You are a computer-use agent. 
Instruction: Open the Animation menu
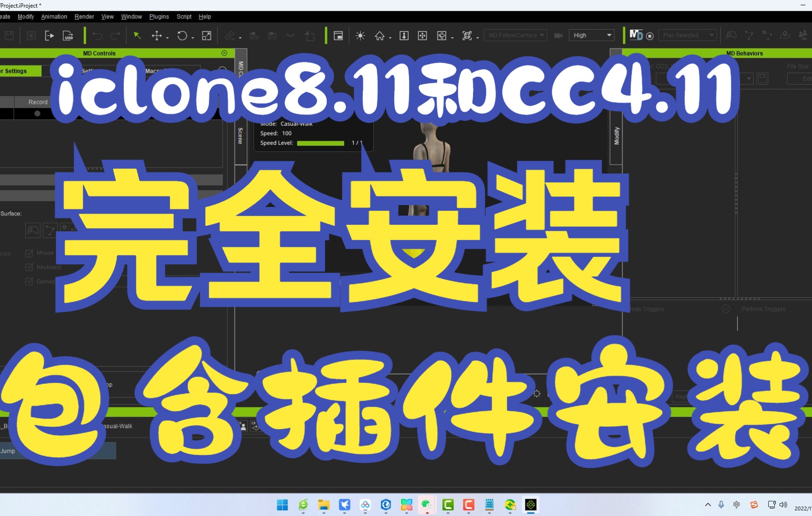(x=54, y=16)
